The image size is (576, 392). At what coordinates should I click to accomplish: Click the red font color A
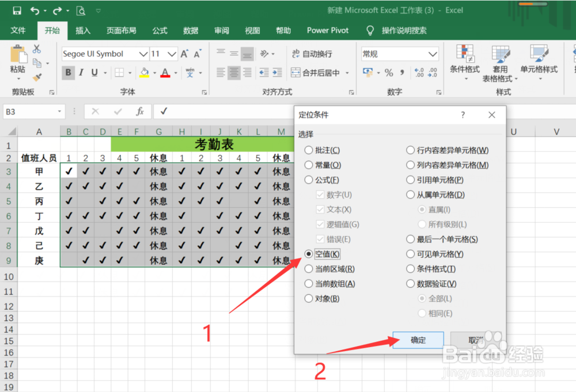(x=165, y=73)
